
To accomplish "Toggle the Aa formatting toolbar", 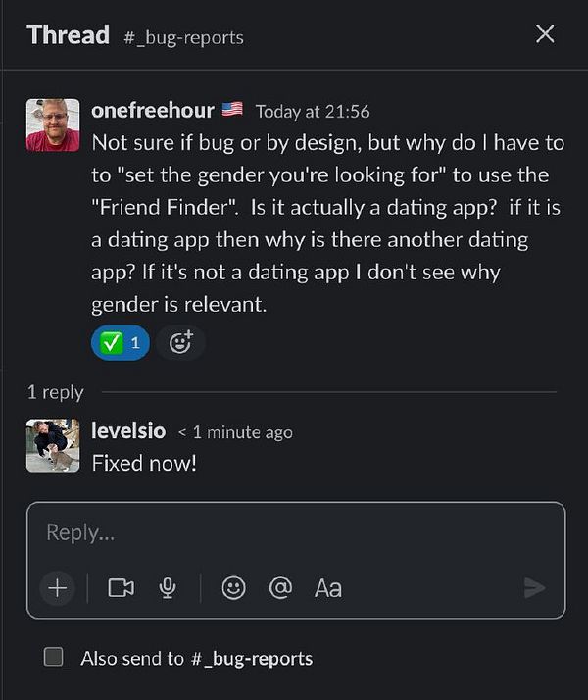I will [x=328, y=587].
